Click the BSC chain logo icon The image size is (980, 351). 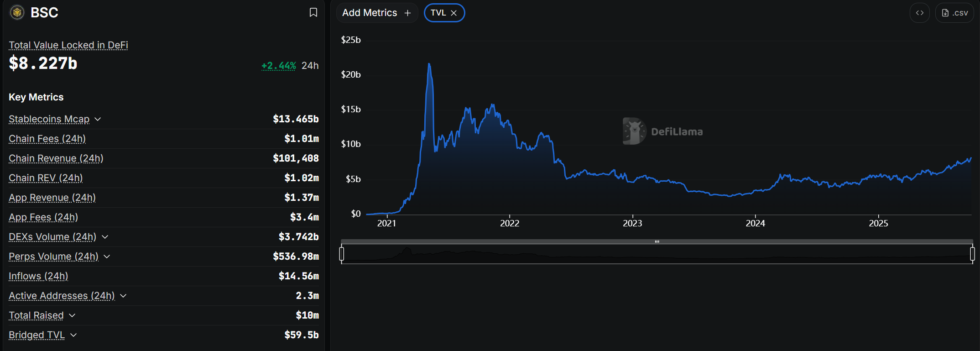(x=17, y=12)
